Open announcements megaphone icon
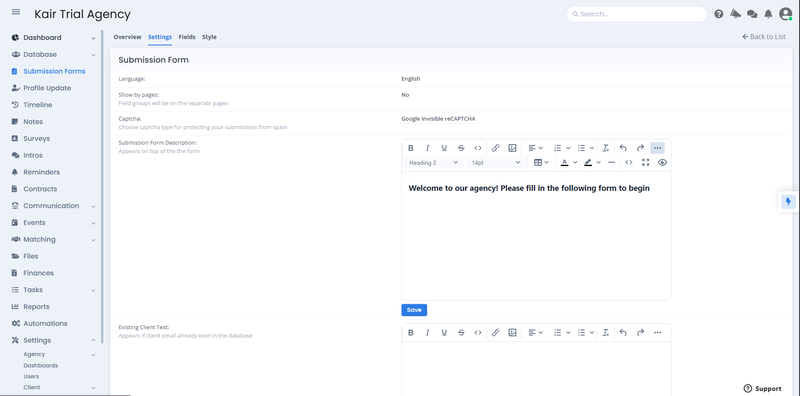Image resolution: width=800 pixels, height=396 pixels. pos(735,14)
